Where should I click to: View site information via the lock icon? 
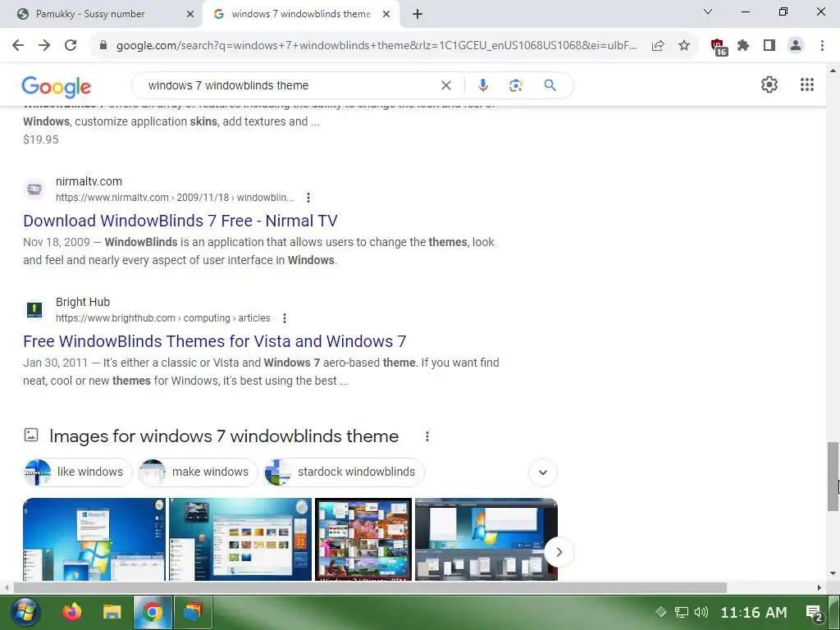click(103, 46)
